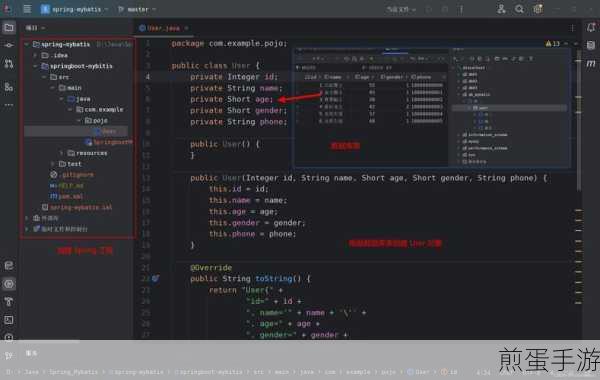Viewport: 600px width, 380px height.
Task: Show more tool windows ellipsis
Action: pos(8,104)
